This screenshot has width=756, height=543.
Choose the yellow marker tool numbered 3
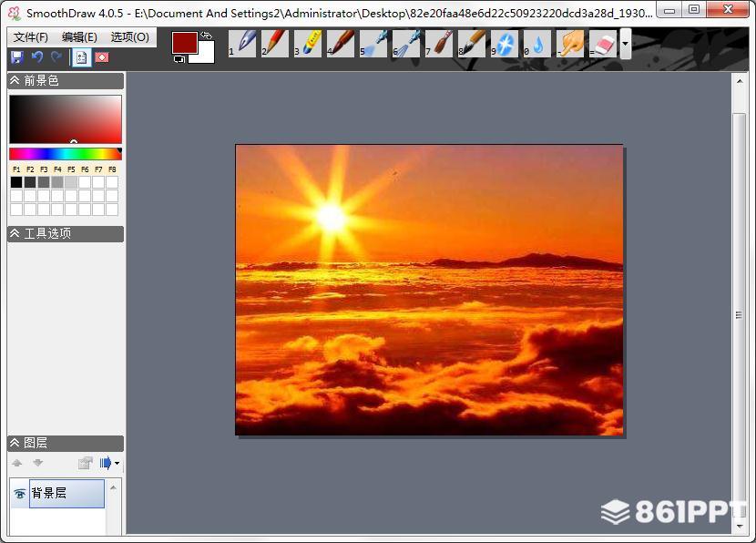[310, 42]
